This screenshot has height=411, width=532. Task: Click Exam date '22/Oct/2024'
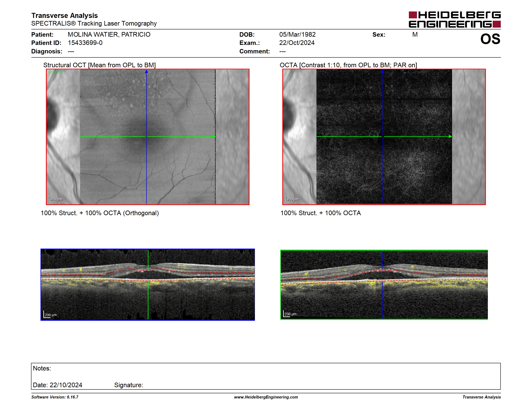(x=297, y=43)
